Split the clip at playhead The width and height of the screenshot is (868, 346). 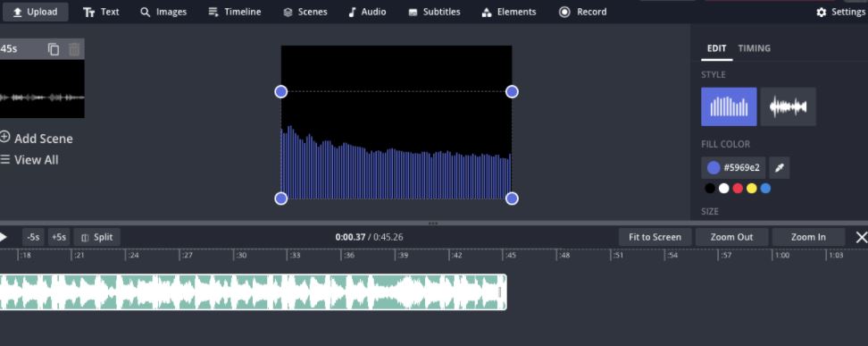click(96, 237)
